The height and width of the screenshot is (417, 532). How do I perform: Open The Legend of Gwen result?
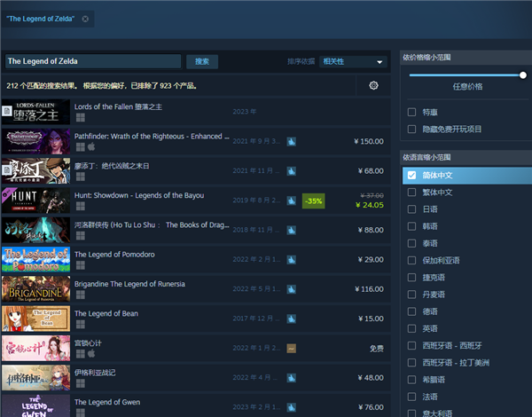pos(196,405)
